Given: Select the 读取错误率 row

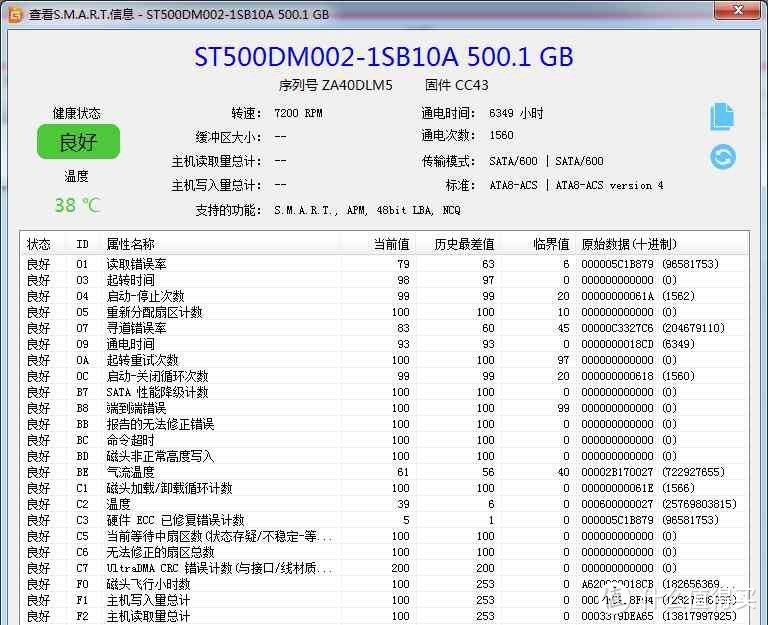Looking at the screenshot, I should (x=384, y=264).
